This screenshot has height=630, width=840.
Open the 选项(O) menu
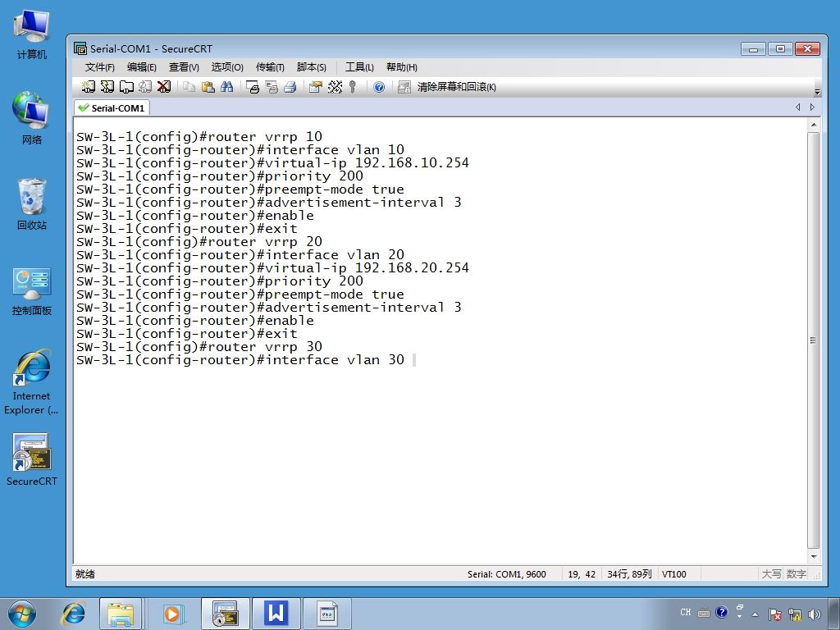click(x=227, y=67)
